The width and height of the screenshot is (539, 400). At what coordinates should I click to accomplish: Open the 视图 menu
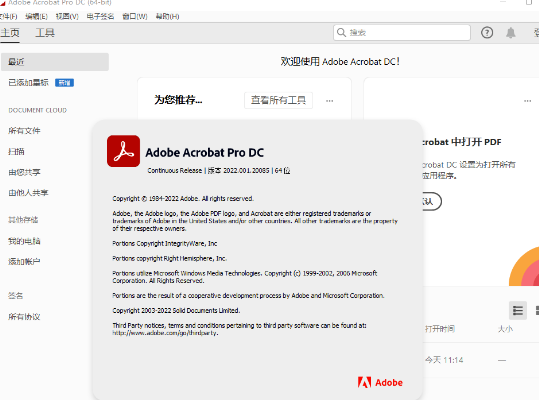67,16
